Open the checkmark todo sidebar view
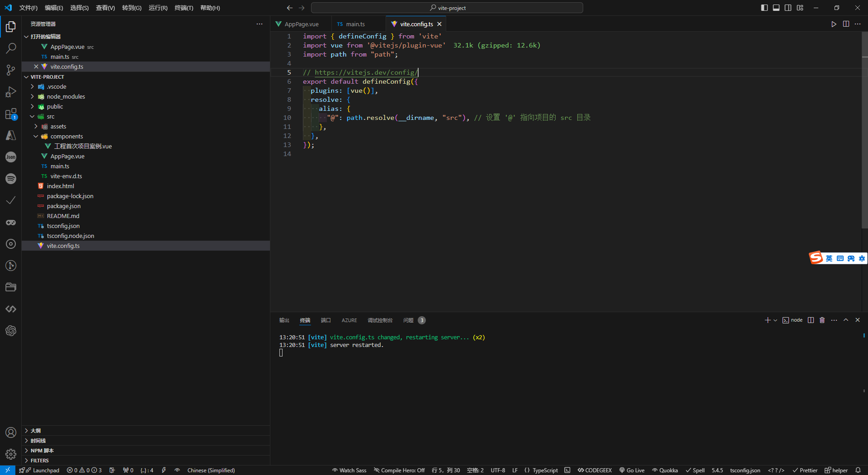Screen dimensions: 868x475 (x=11, y=200)
